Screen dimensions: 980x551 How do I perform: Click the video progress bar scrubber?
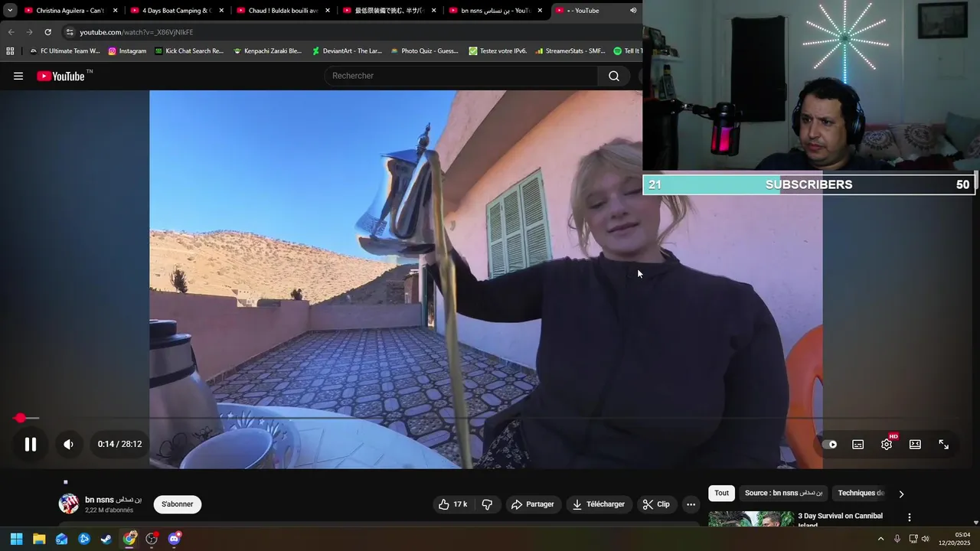(21, 418)
